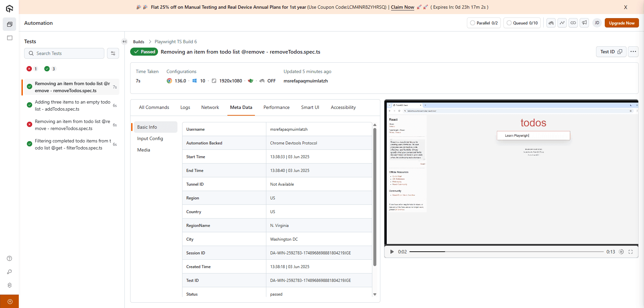644x308 pixels.
Task: Open Adding three items addTodos.spec.ts test
Action: [x=71, y=106]
